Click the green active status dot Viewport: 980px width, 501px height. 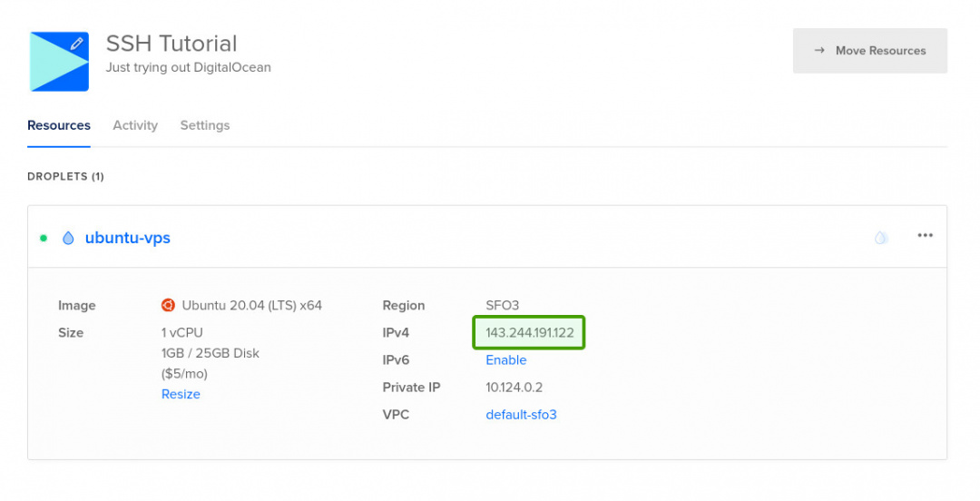(44, 238)
